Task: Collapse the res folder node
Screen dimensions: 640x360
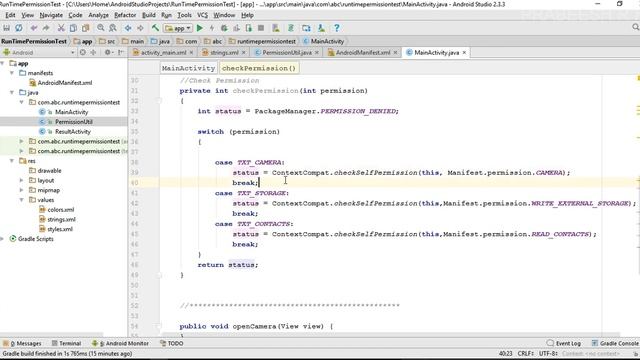Action: (12, 161)
